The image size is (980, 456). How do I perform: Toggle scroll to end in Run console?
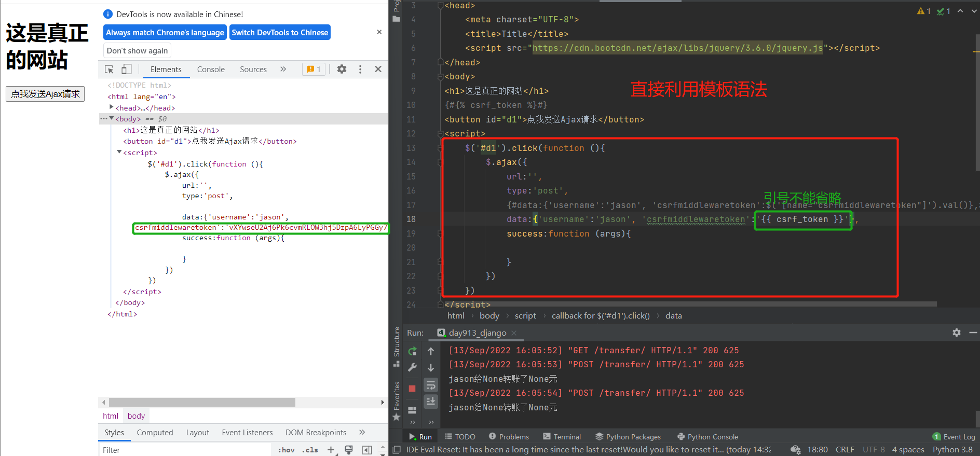pyautogui.click(x=431, y=401)
